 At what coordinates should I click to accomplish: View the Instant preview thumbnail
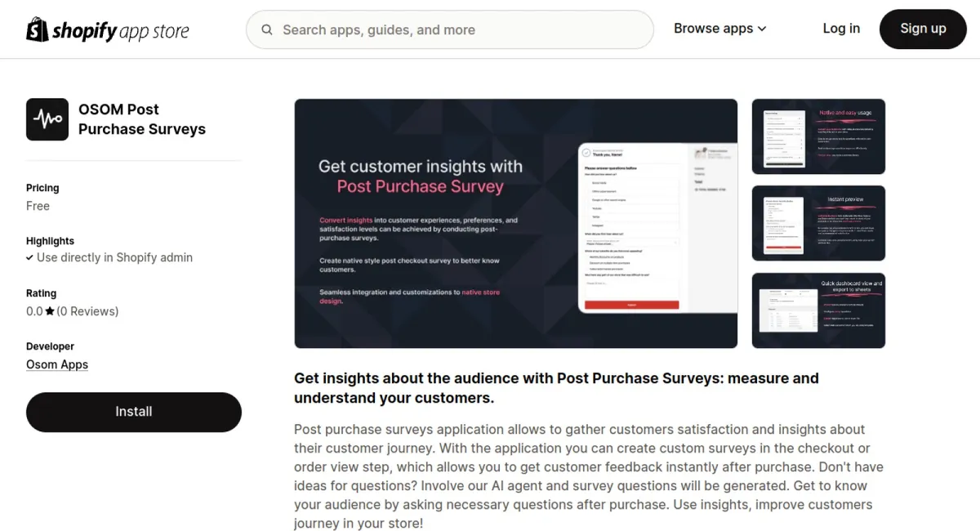818,223
